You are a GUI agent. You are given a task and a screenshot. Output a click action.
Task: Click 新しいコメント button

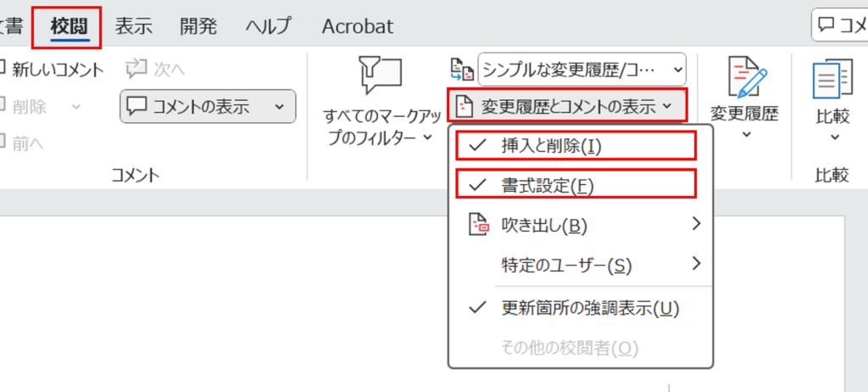tap(52, 70)
